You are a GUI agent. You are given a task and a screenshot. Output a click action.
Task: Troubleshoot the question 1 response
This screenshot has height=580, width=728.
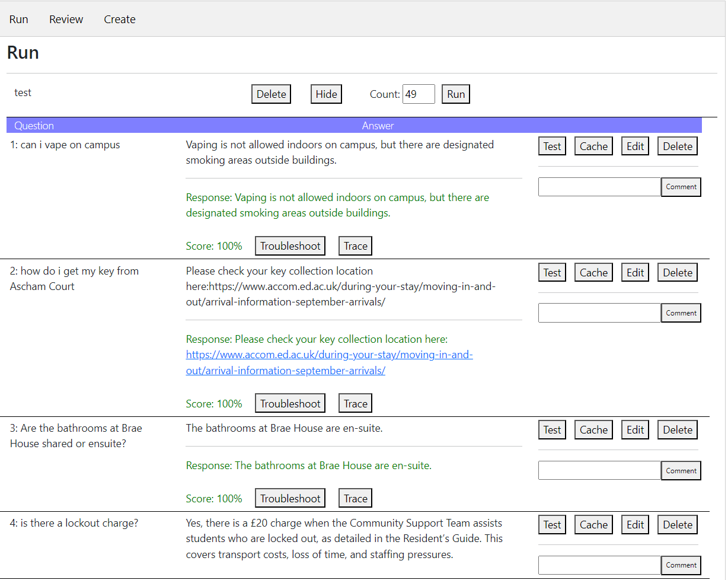tap(290, 246)
